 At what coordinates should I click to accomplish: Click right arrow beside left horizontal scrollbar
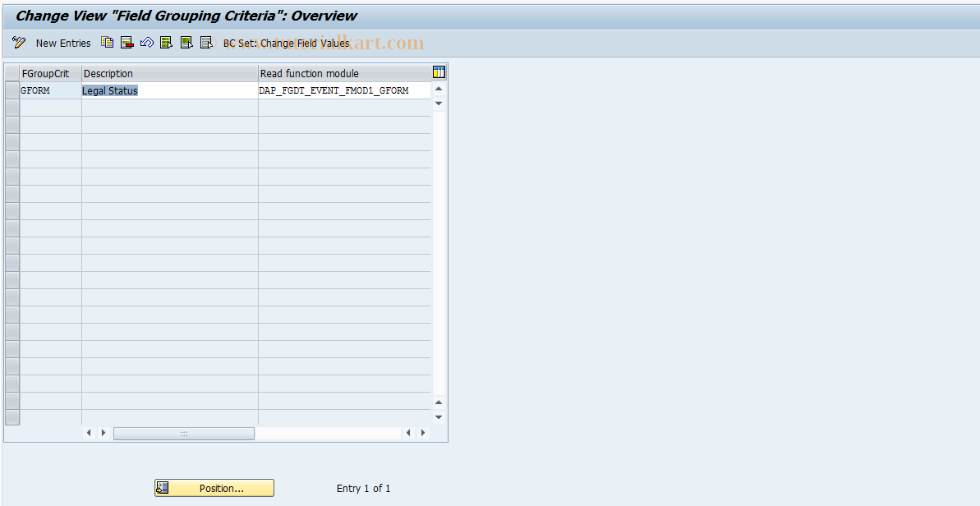click(104, 432)
